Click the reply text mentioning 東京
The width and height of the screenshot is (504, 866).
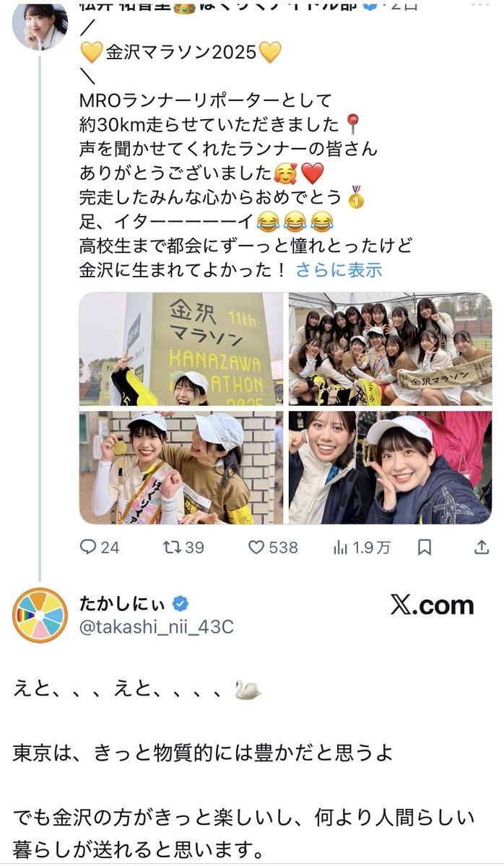(203, 753)
